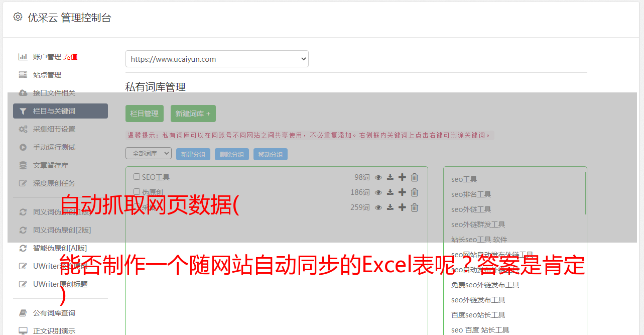Click the chart icon for 账户管理

click(x=23, y=57)
